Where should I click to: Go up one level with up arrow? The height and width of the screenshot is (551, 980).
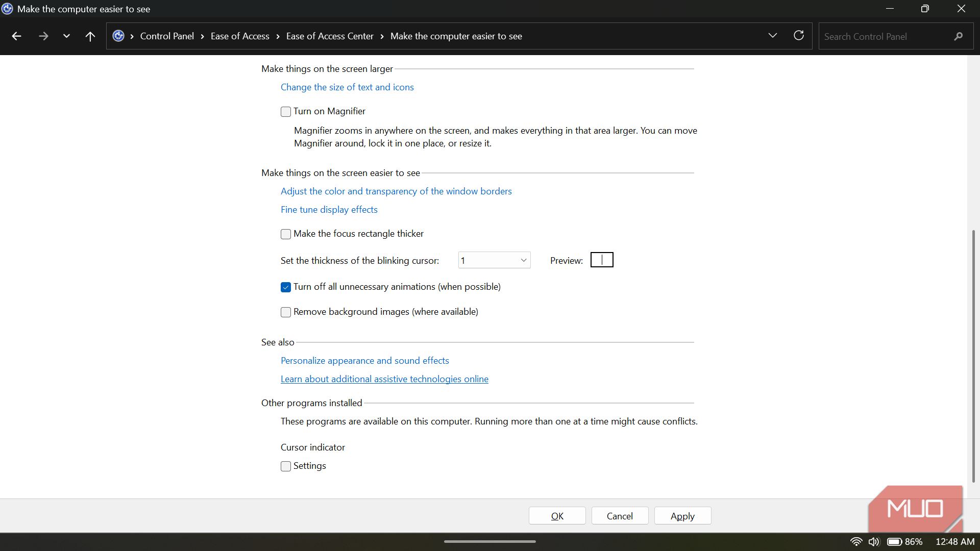point(90,36)
